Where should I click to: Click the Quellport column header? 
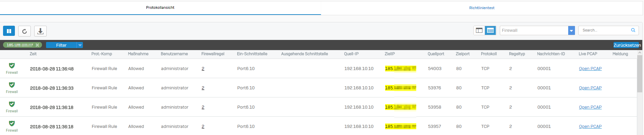(x=436, y=54)
